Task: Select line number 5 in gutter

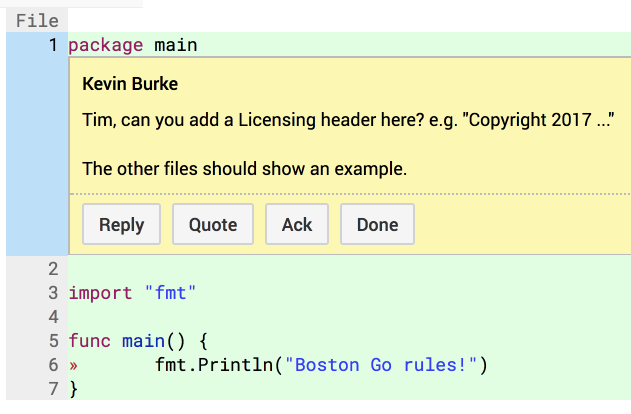Action: pos(53,341)
